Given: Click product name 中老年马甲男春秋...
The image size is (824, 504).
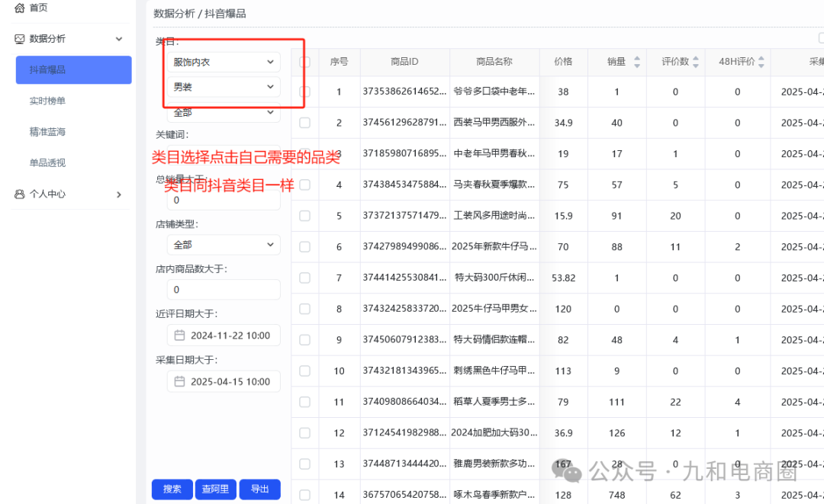Looking at the screenshot, I should tap(494, 153).
